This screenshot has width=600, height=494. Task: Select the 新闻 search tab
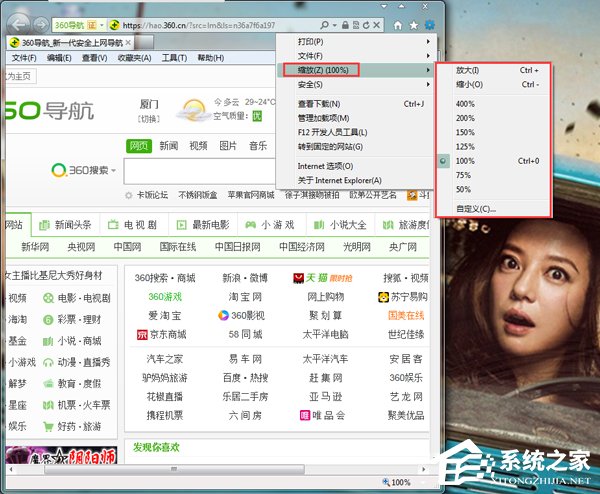[x=169, y=146]
